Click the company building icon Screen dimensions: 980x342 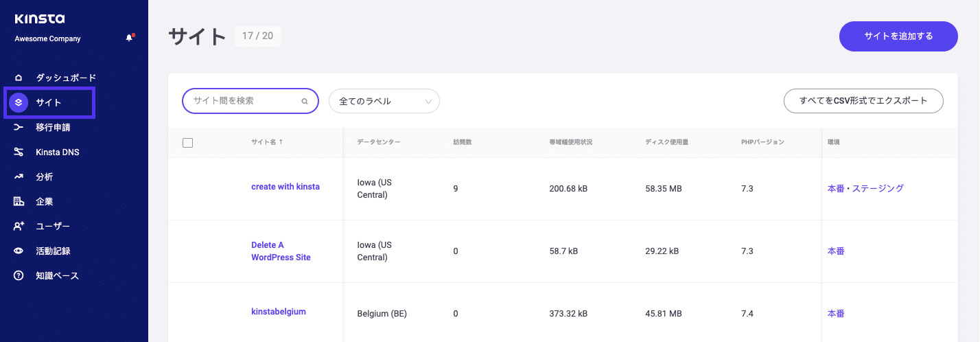coord(19,201)
